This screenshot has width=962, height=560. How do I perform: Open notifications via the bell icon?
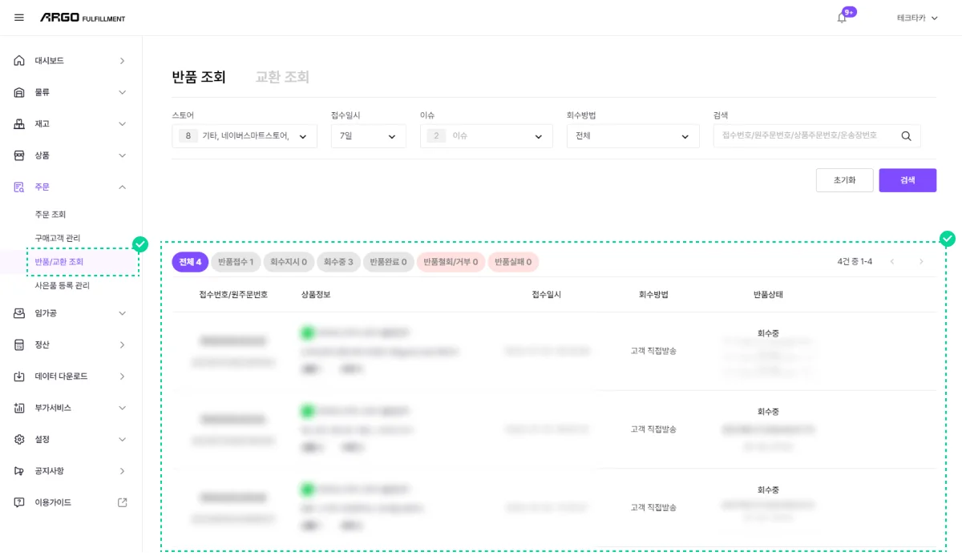coord(841,18)
